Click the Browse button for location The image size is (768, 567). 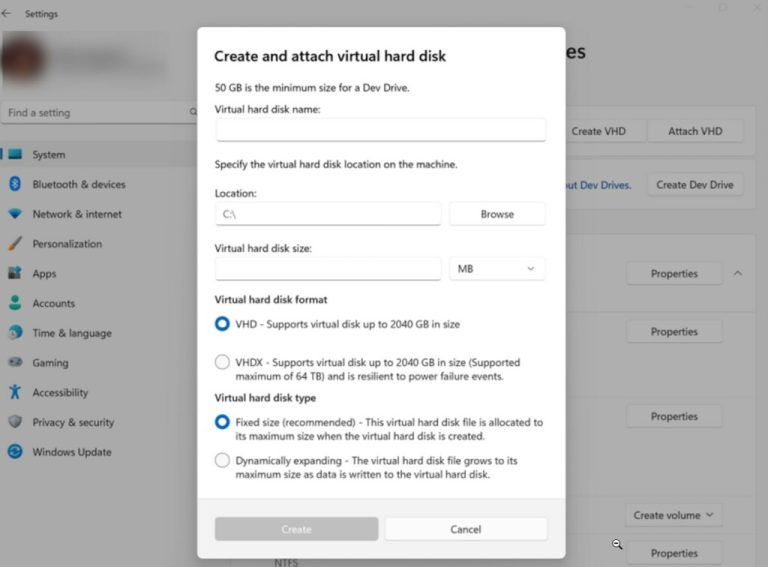tap(497, 214)
